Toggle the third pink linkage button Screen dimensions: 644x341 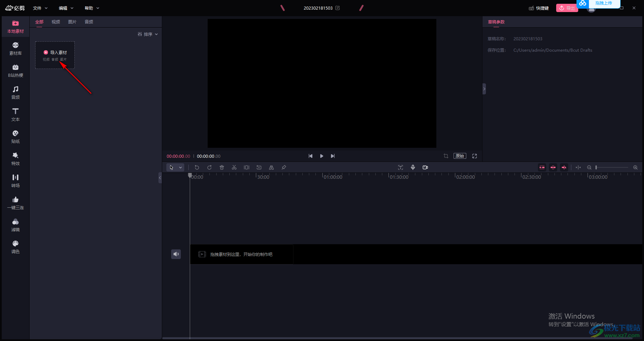click(564, 167)
